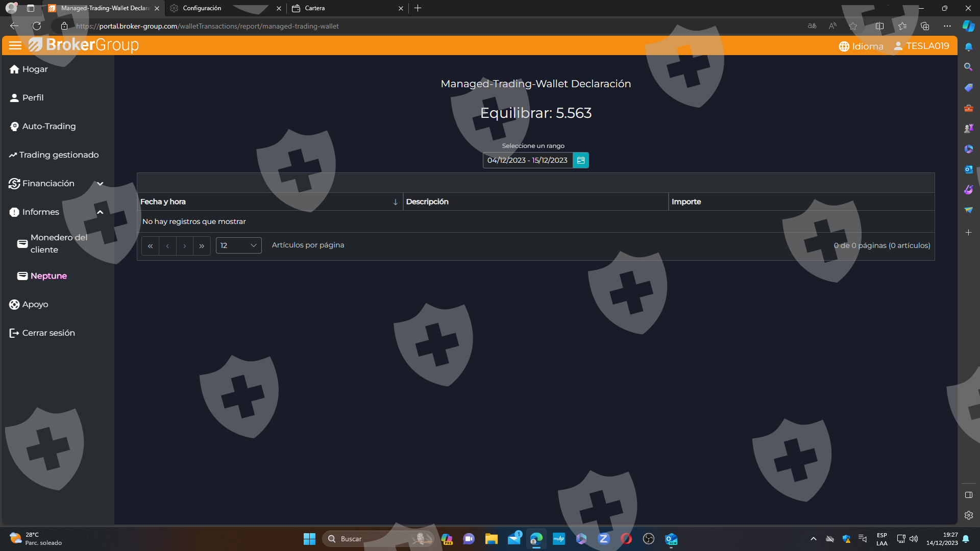Open Auto-Trading from sidebar
The image size is (980, 551).
(48, 127)
